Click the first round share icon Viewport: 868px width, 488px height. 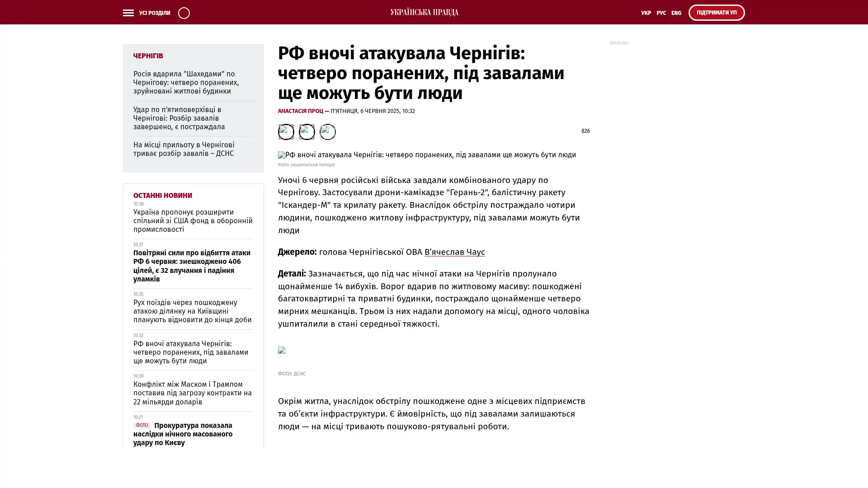[286, 131]
